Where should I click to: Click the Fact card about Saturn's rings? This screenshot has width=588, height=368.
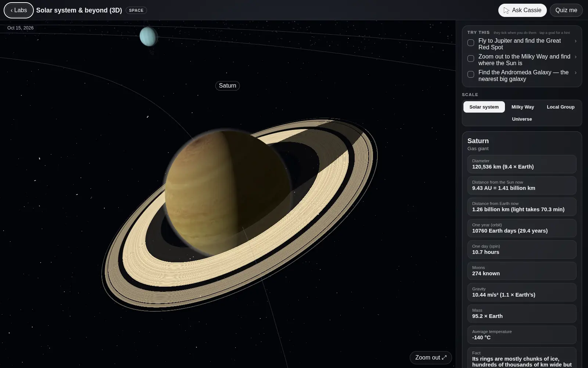(522, 358)
